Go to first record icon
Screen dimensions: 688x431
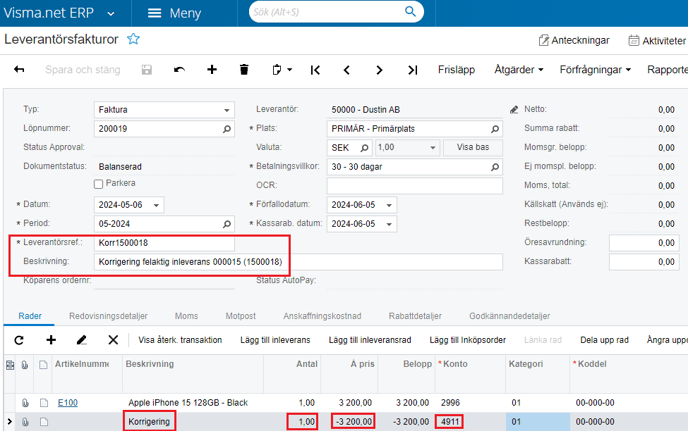point(315,70)
